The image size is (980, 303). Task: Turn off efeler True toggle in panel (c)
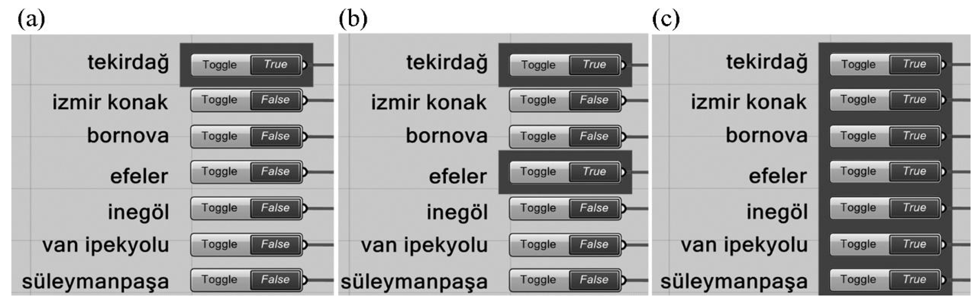click(915, 171)
